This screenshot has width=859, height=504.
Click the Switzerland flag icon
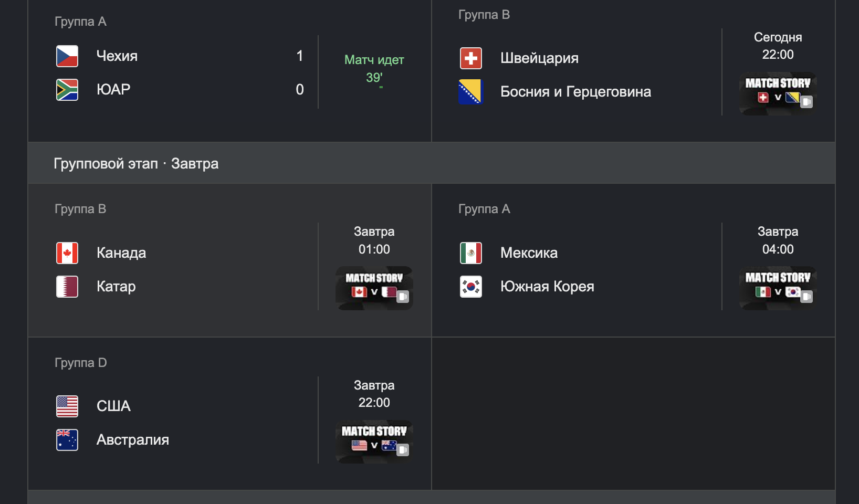pos(471,58)
